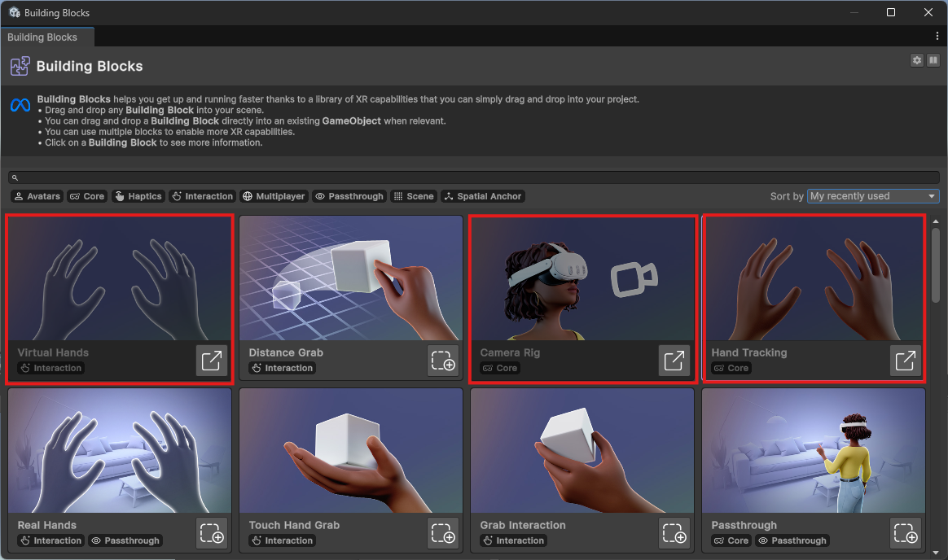
Task: Add Touch Hand Grab block
Action: 442,533
